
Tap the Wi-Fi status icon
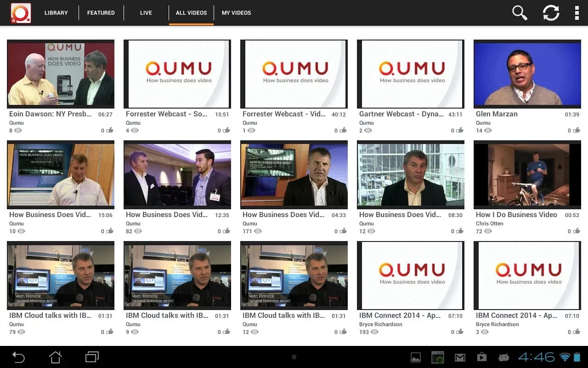click(x=565, y=357)
